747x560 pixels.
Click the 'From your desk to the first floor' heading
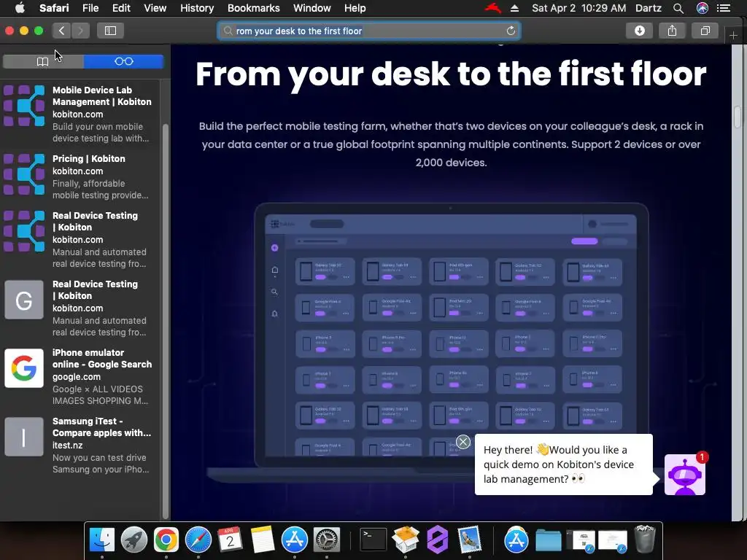451,75
